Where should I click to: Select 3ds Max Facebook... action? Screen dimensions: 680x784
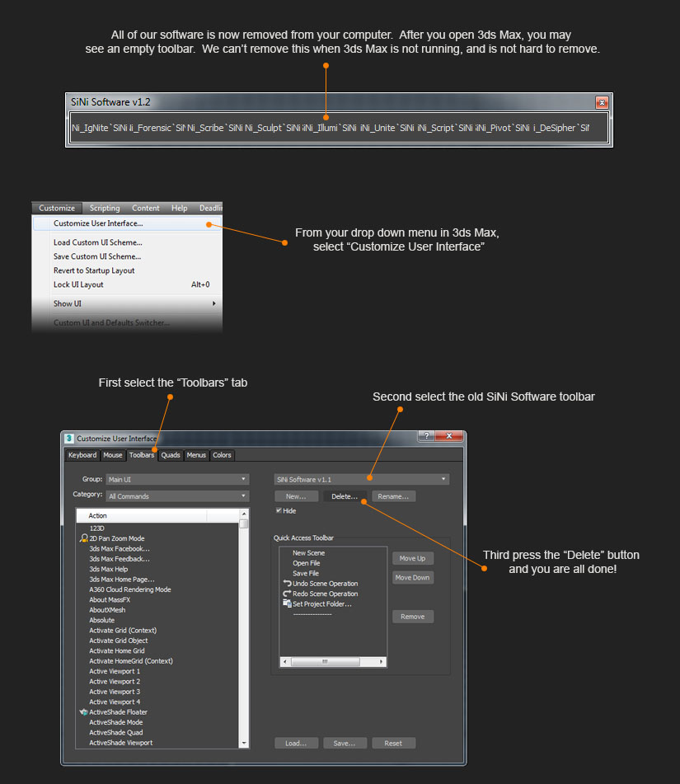coord(120,549)
